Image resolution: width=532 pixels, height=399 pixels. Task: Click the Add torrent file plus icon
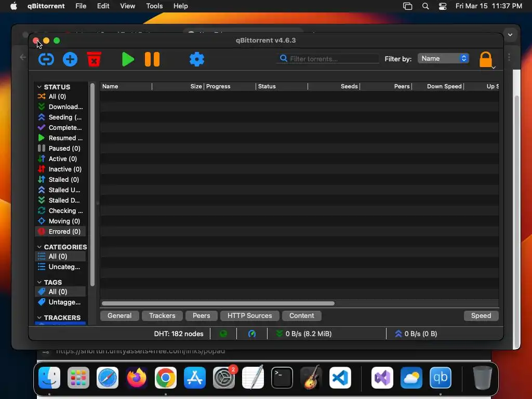(x=70, y=59)
